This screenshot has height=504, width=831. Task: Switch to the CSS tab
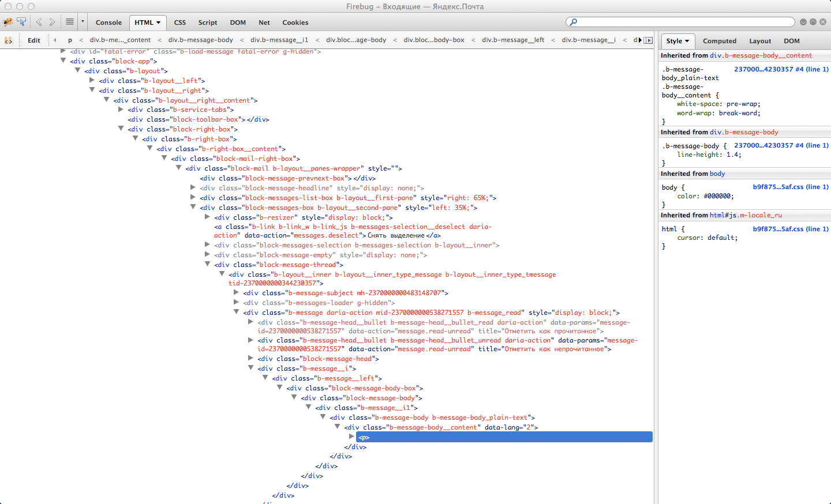pos(180,22)
